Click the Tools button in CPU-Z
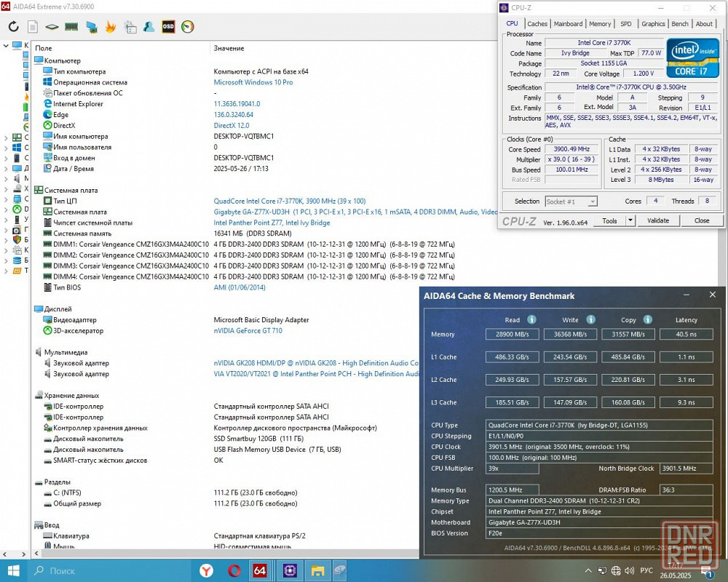 coord(609,220)
